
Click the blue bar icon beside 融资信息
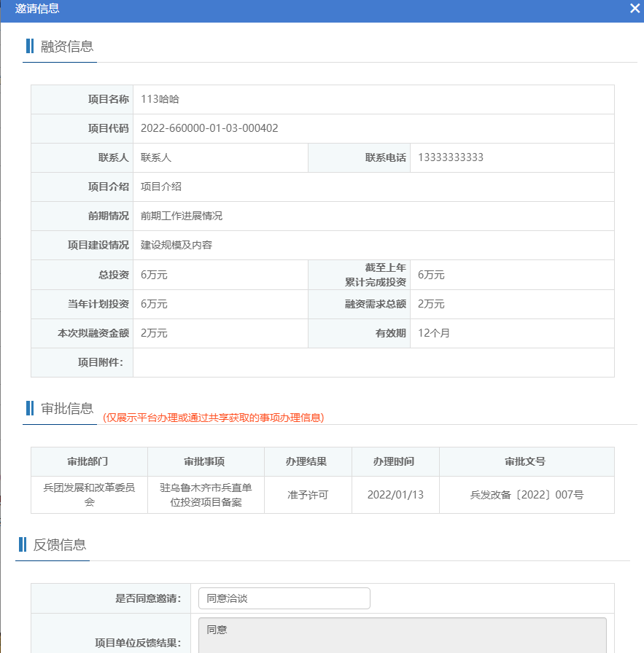pos(30,46)
